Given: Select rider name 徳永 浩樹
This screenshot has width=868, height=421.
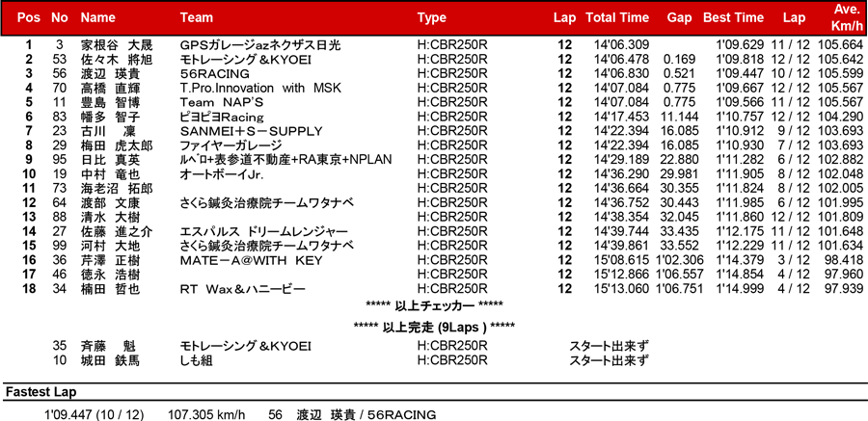Looking at the screenshot, I should [110, 275].
